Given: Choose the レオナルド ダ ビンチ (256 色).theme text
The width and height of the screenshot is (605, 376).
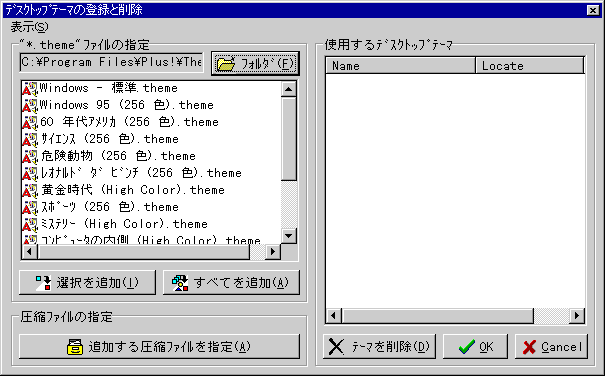Looking at the screenshot, I should 141,173.
